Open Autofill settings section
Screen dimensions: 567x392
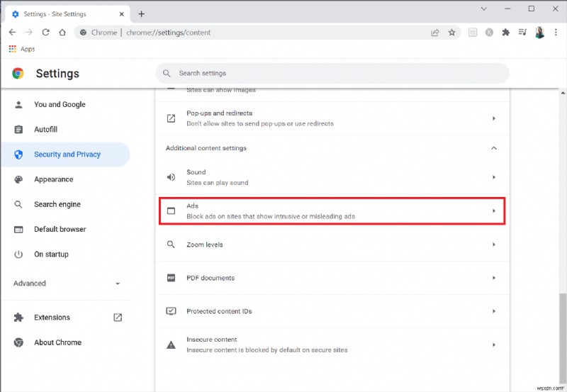click(45, 130)
